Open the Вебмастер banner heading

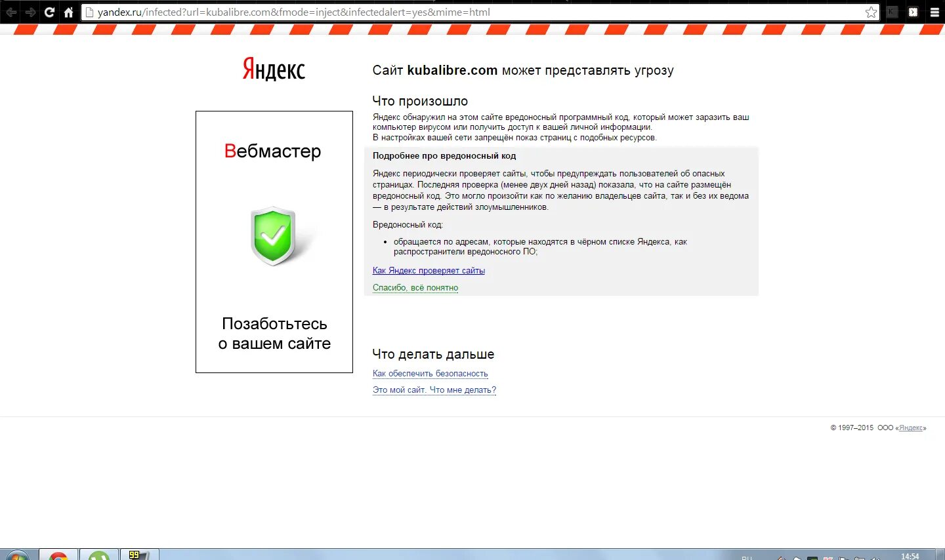click(x=273, y=151)
